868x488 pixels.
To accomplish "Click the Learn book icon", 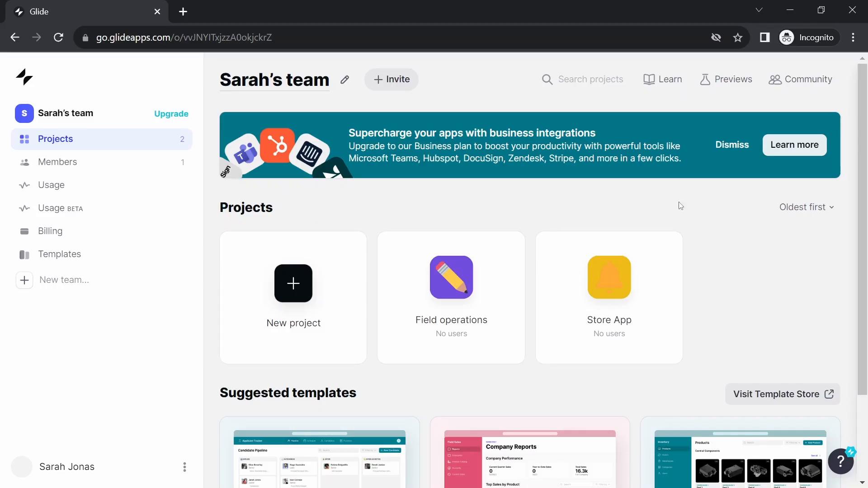I will [x=648, y=79].
